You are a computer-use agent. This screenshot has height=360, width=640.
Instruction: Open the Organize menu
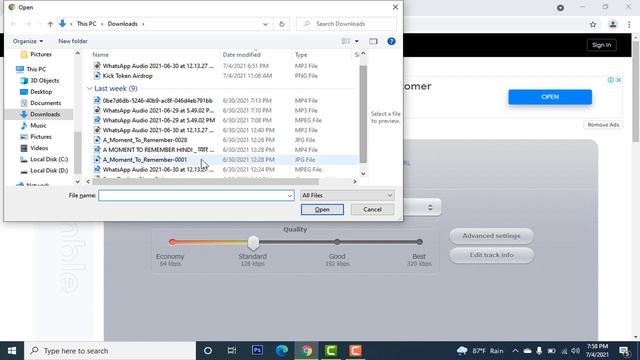click(28, 41)
